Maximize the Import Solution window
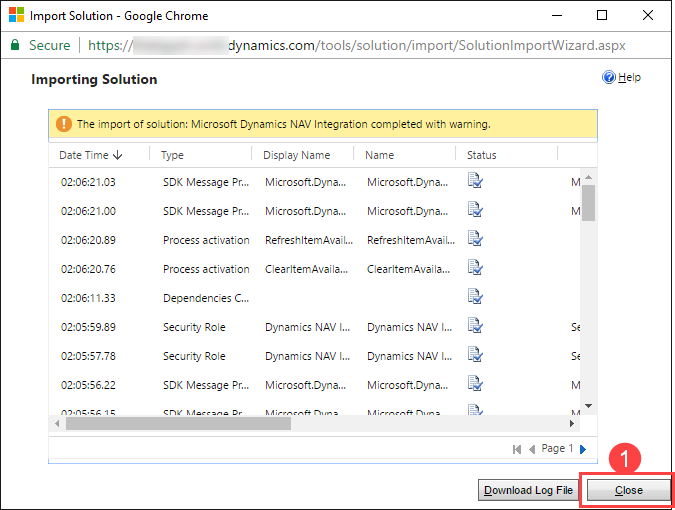 [602, 15]
